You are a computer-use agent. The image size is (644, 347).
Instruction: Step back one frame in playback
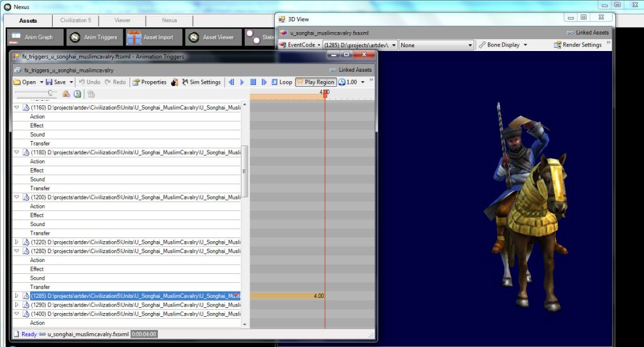tap(231, 82)
